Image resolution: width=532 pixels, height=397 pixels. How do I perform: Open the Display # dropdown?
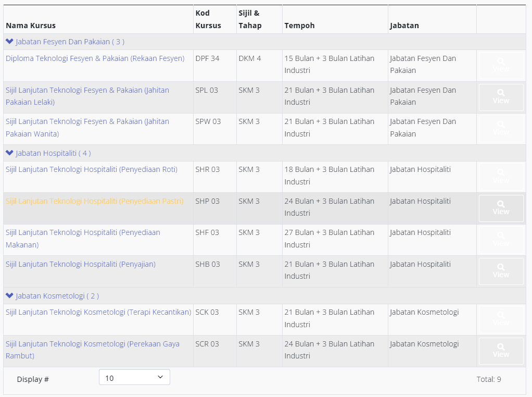[134, 378]
